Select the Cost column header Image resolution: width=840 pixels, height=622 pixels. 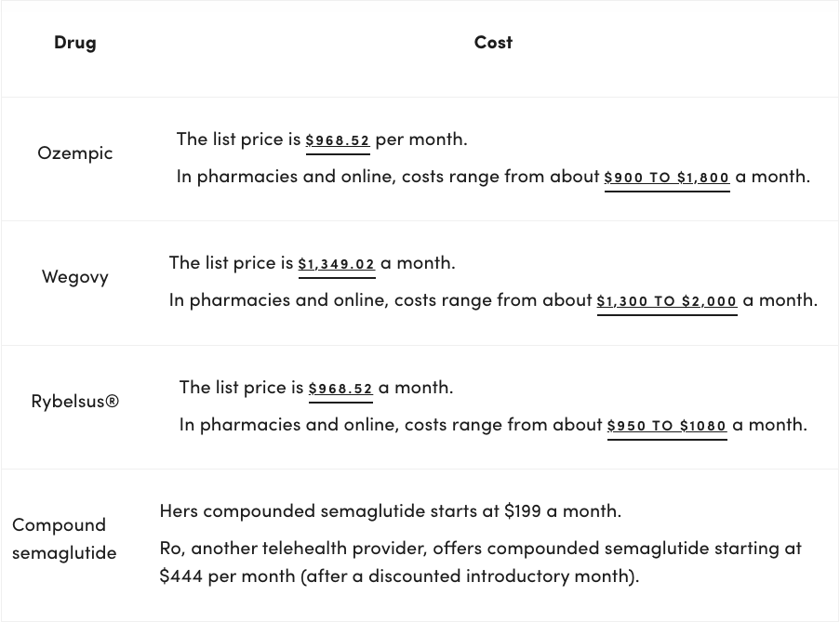(493, 42)
